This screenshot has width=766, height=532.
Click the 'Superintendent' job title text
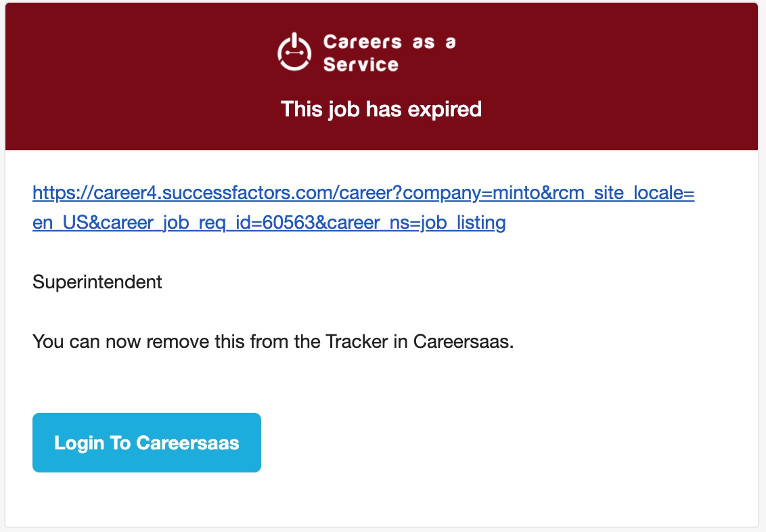97,282
